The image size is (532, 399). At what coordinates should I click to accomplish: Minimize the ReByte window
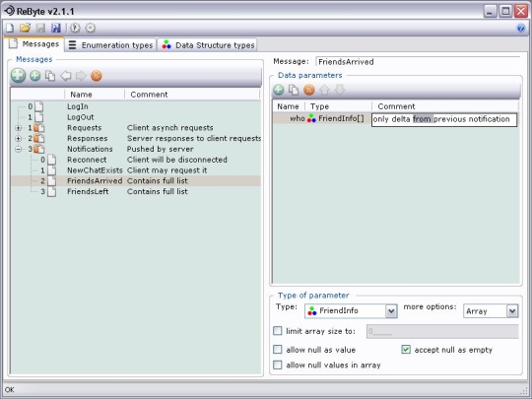tap(490, 11)
